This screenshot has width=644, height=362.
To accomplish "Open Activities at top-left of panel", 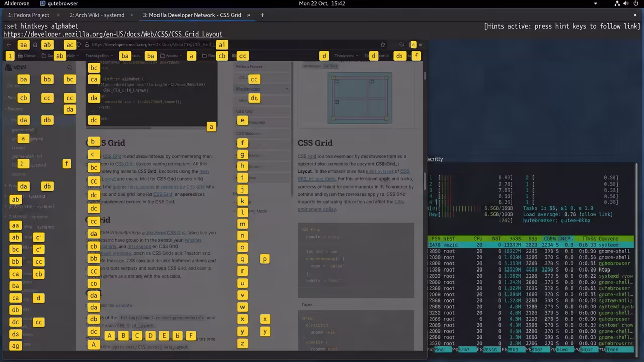I will (x=17, y=3).
